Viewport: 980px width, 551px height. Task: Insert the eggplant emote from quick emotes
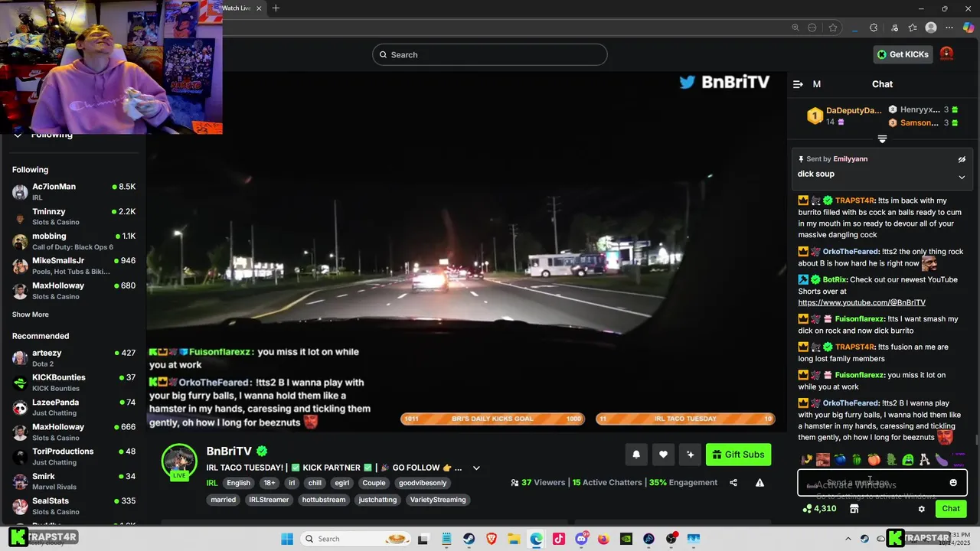click(942, 460)
